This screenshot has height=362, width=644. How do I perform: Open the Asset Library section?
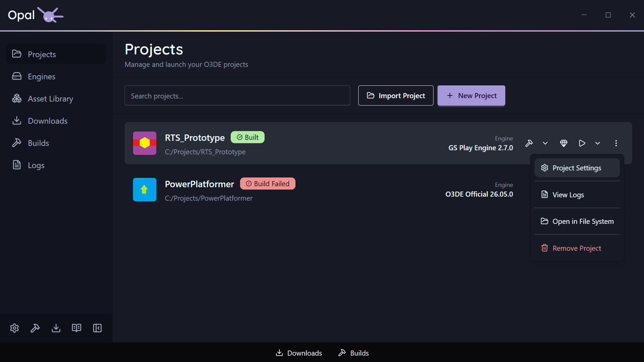pos(56,98)
